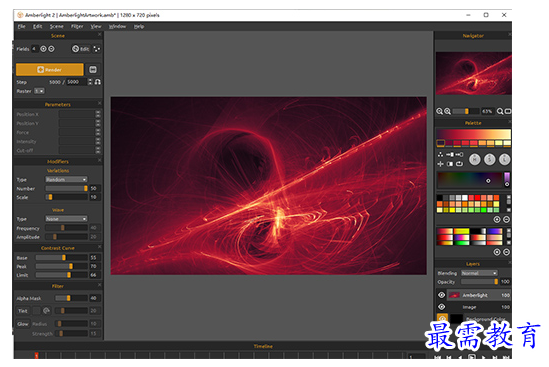Image resolution: width=549 pixels, height=367 pixels.
Task: Open the Blending mode dropdown set to Normal
Action: point(479,273)
